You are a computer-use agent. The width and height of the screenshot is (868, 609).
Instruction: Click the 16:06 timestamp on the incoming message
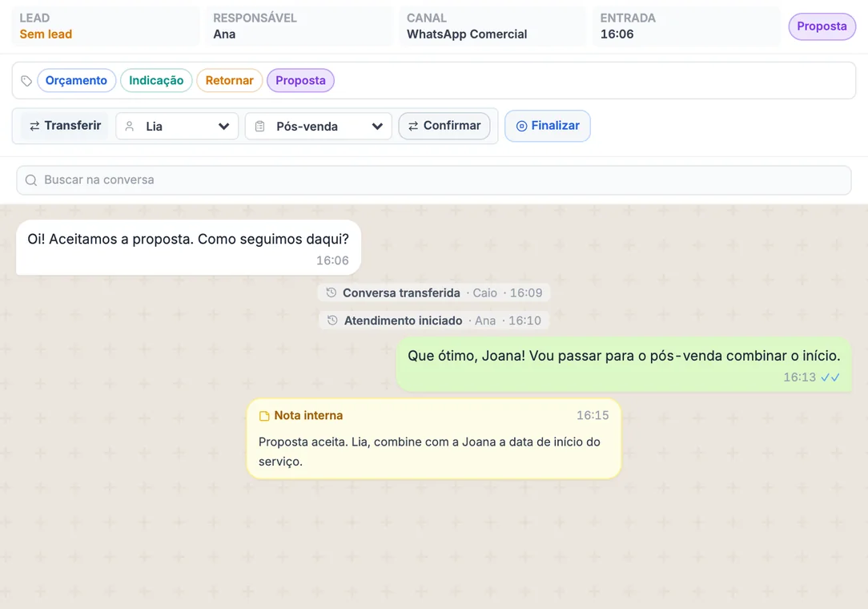[332, 260]
